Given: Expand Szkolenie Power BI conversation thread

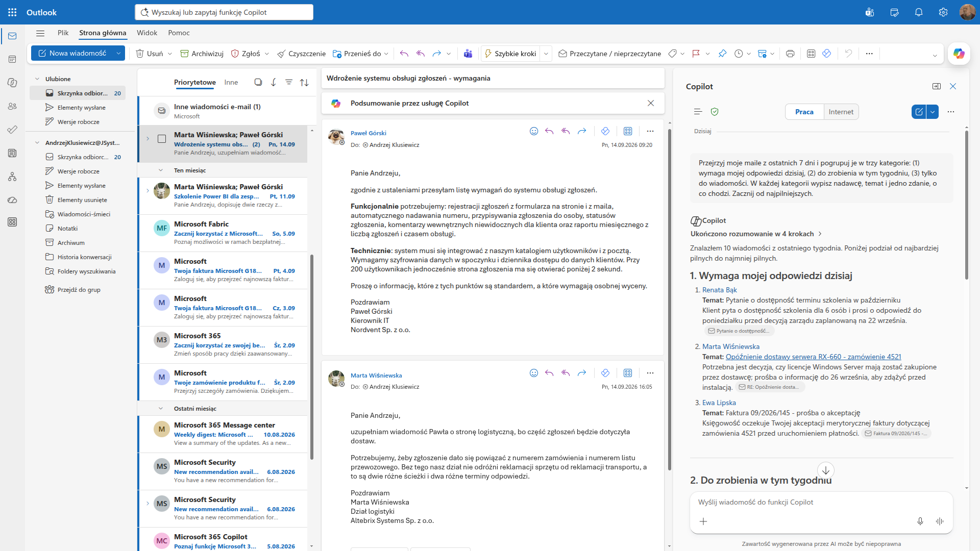Looking at the screenshot, I should (x=148, y=191).
